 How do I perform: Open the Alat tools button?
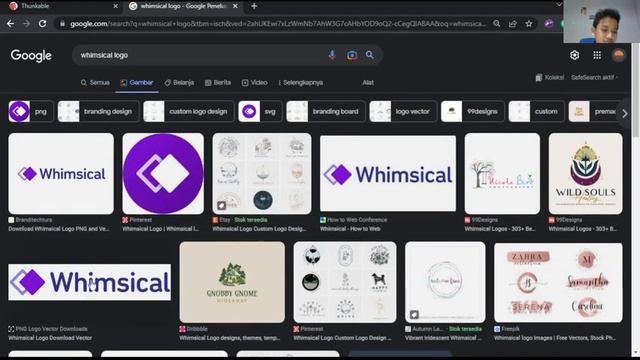point(368,82)
